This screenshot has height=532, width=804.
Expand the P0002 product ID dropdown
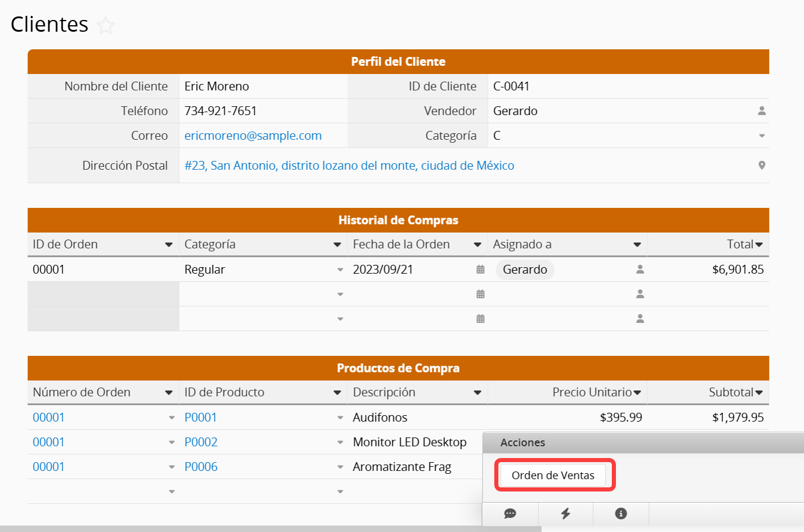340,442
